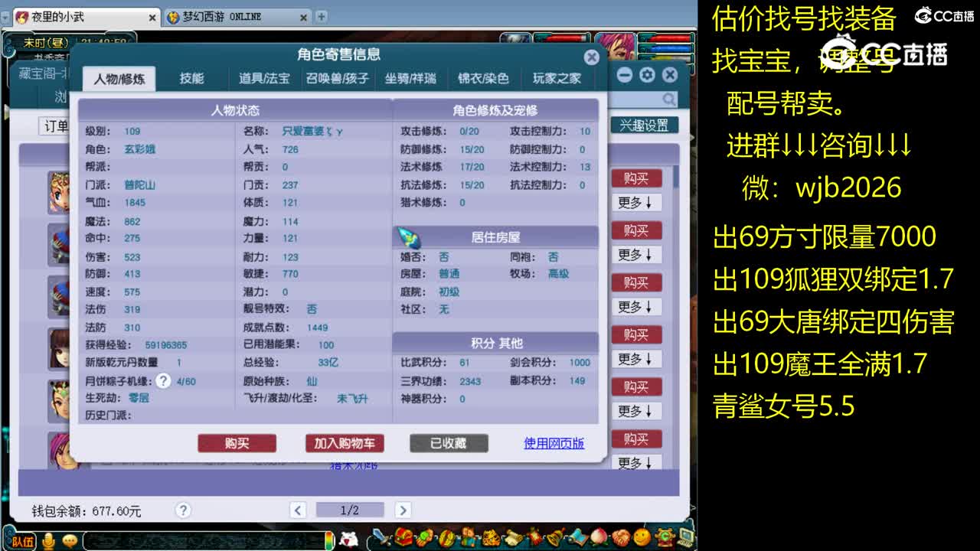Toggle the microphone voice icon
The image size is (980, 551).
click(49, 541)
